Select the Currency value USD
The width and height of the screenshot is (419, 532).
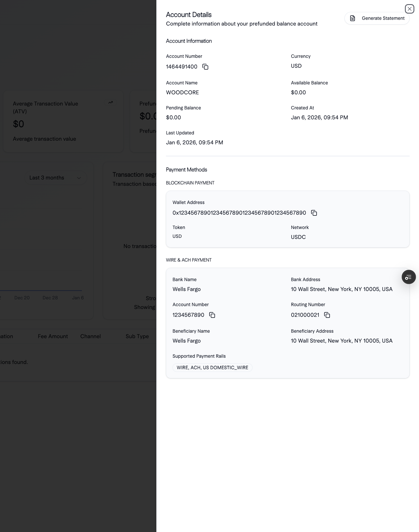[x=296, y=66]
